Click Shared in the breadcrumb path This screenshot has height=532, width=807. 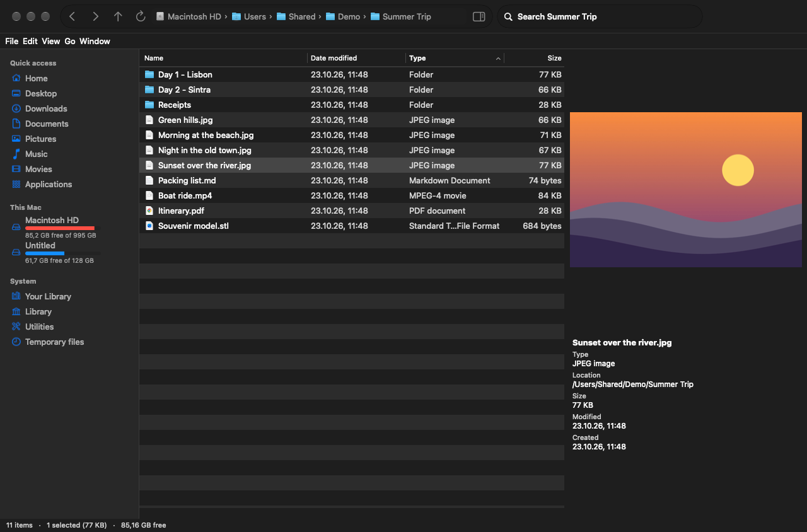point(296,16)
